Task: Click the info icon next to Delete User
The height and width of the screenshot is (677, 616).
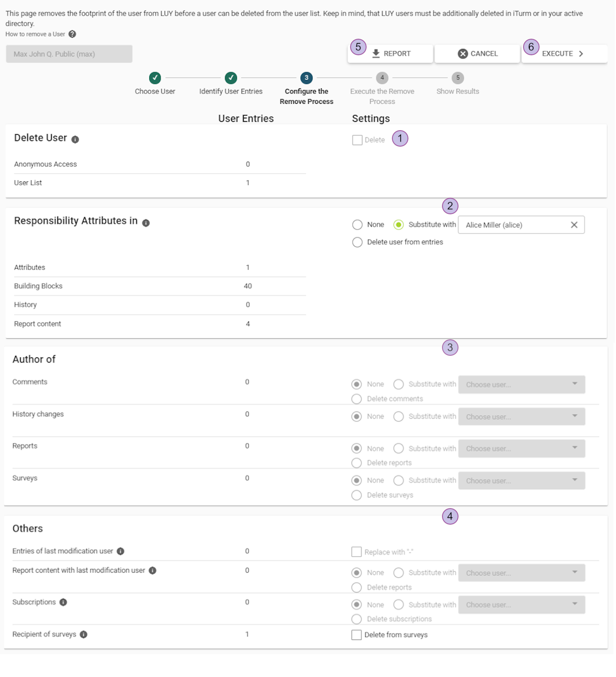Action: tap(75, 139)
